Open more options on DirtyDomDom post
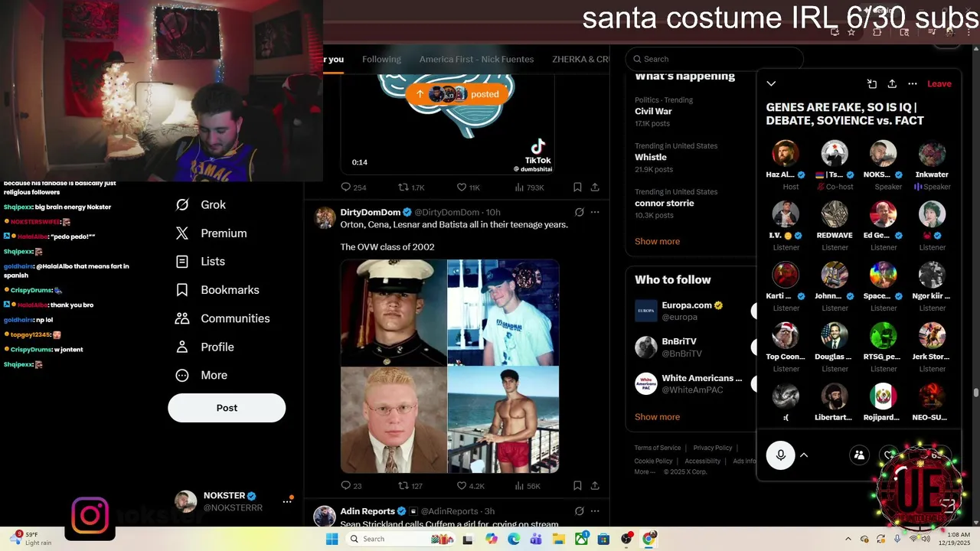This screenshot has height=551, width=980. 595,212
